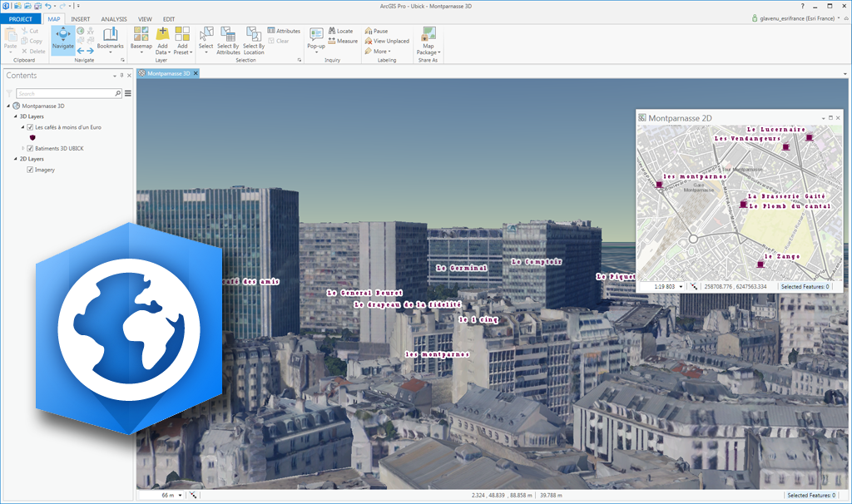The height and width of the screenshot is (504, 852).
Task: Click the 'les montparnos' label in 3D scene
Action: click(x=437, y=354)
